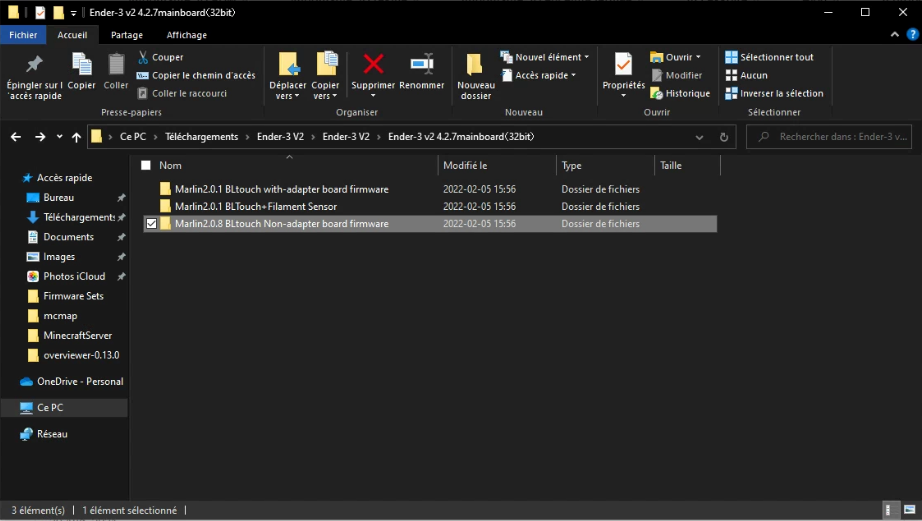
Task: Open the Ouvrir dropdown arrow
Action: coord(698,57)
